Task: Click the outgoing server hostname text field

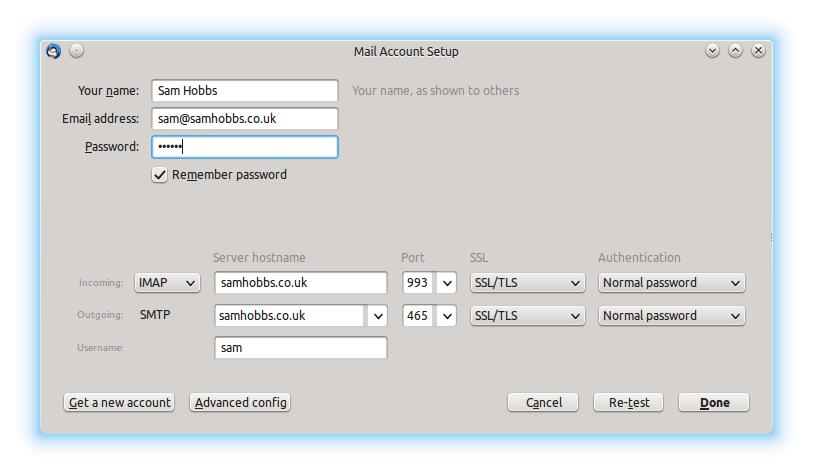Action: (291, 316)
